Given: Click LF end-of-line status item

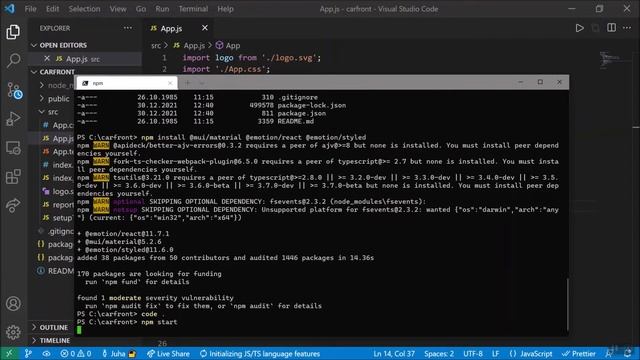Looking at the screenshot, I should (x=496, y=353).
